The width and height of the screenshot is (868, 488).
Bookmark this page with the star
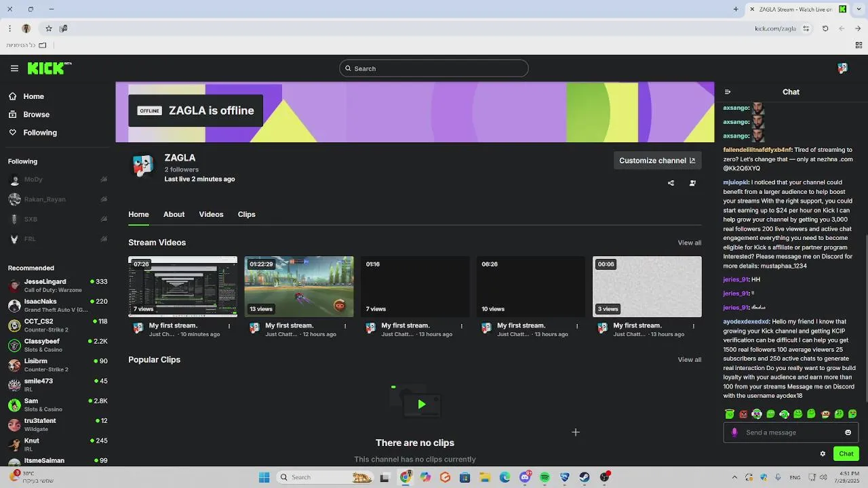(x=49, y=28)
